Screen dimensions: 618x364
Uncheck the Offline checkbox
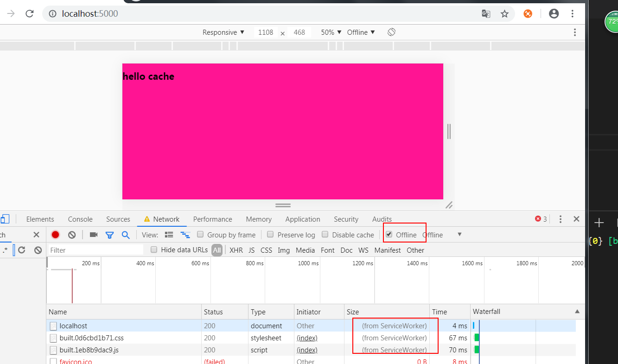point(389,235)
